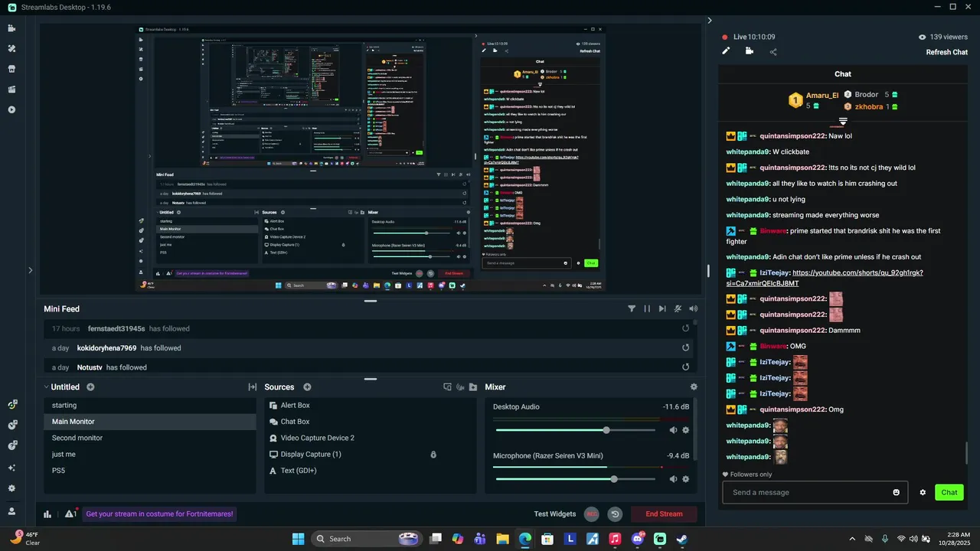
Task: Click the Test Widgets button
Action: click(x=555, y=514)
